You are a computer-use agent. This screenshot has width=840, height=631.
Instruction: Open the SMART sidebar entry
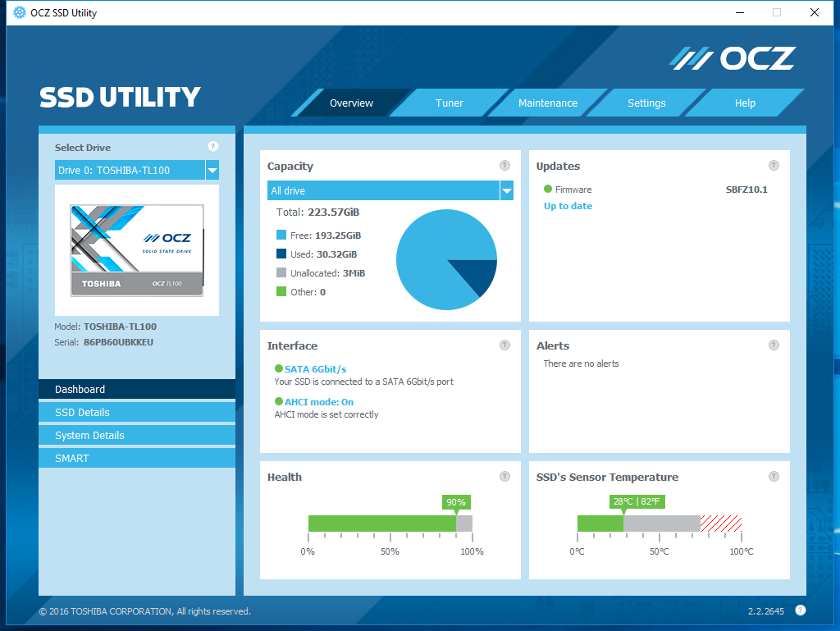point(137,459)
